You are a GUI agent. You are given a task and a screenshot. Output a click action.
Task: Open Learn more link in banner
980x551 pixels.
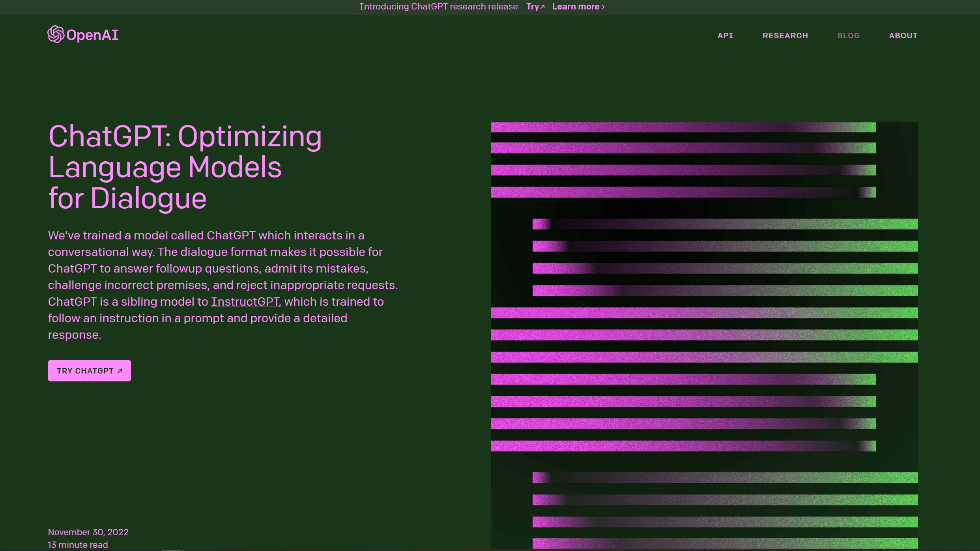pos(578,7)
